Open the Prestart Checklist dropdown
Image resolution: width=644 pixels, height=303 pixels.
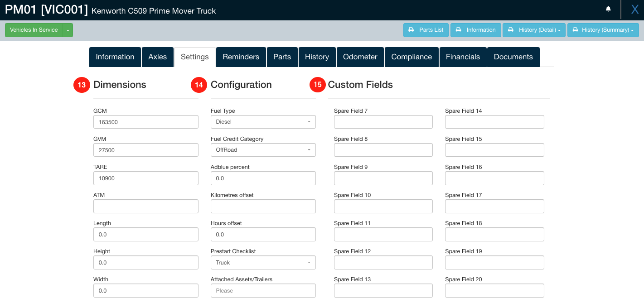point(263,262)
